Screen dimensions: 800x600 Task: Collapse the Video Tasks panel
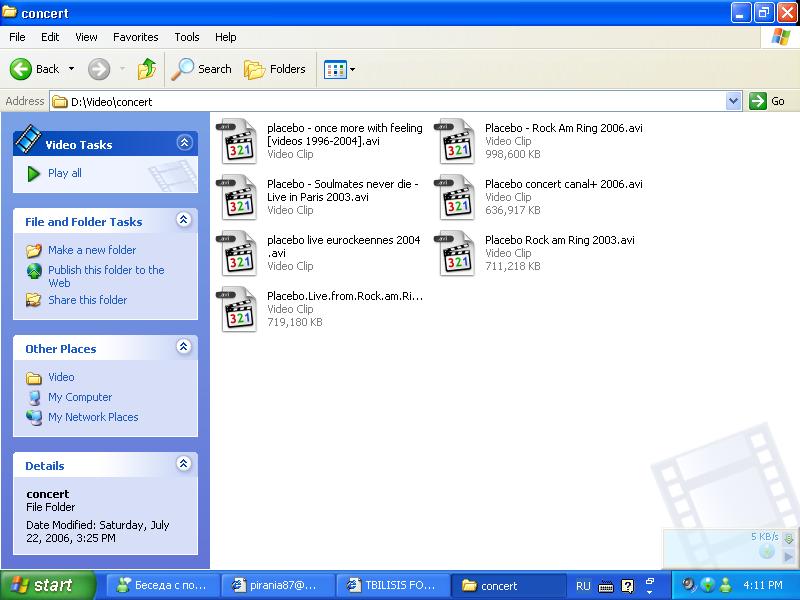click(x=184, y=143)
